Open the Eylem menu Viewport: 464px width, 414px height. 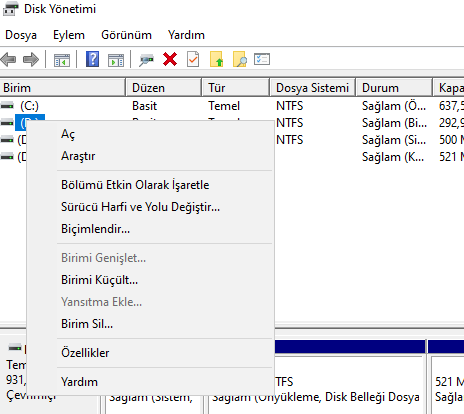[69, 35]
